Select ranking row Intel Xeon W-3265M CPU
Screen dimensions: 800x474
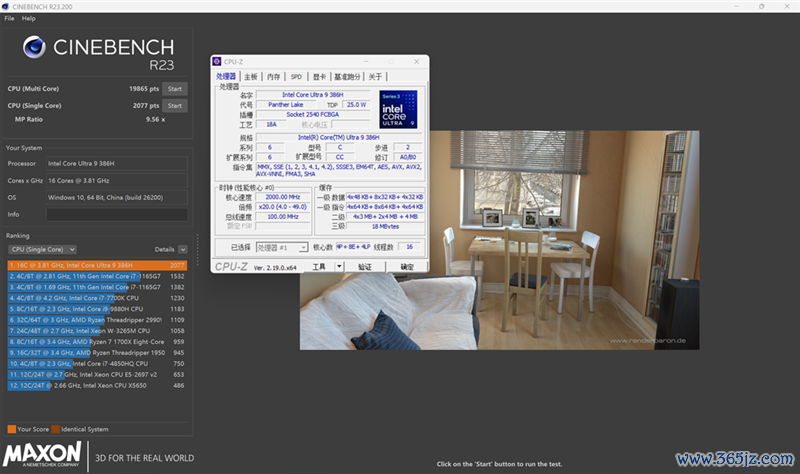[97, 331]
